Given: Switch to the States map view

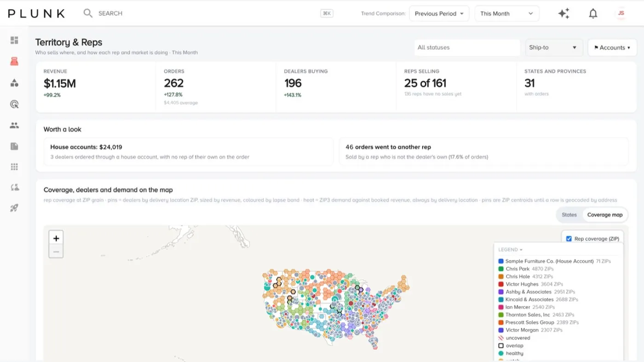Looking at the screenshot, I should coord(569,215).
